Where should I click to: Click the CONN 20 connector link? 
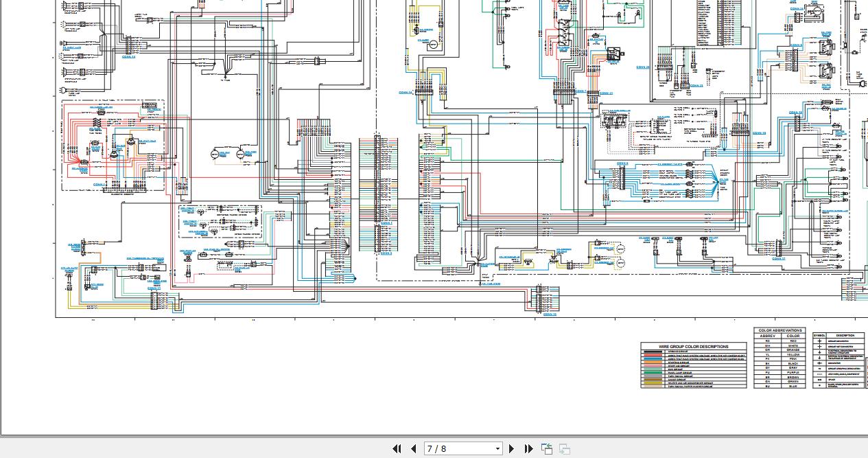(643, 67)
